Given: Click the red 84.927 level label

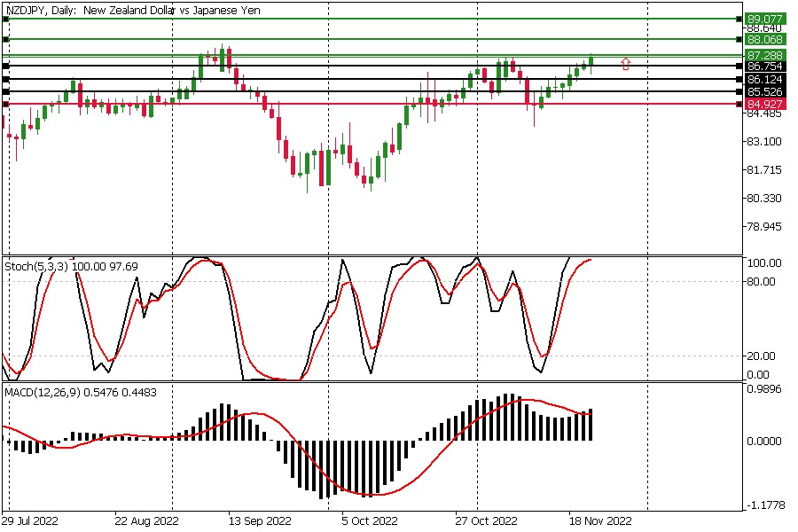Looking at the screenshot, I should pyautogui.click(x=764, y=105).
